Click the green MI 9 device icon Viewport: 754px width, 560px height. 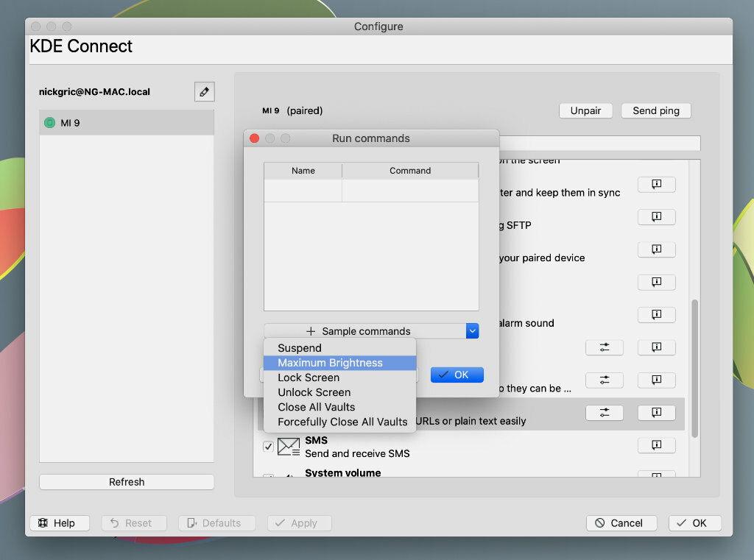point(49,123)
